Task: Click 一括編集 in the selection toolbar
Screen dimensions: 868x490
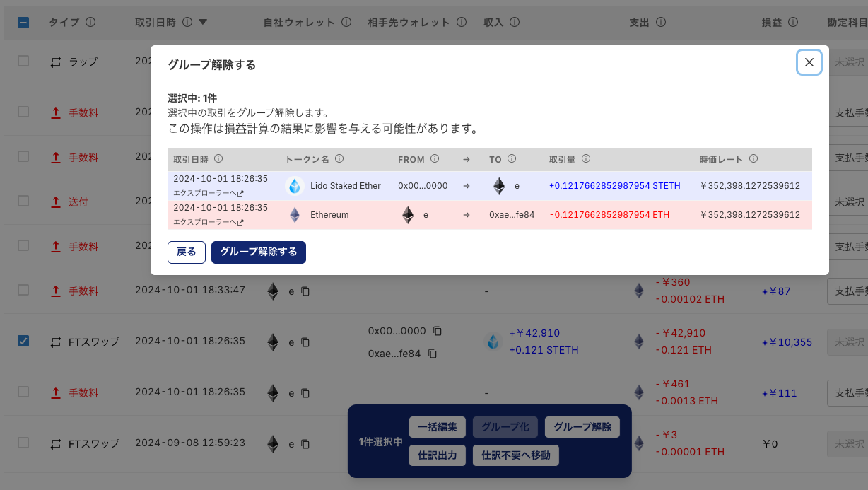Action: point(438,427)
